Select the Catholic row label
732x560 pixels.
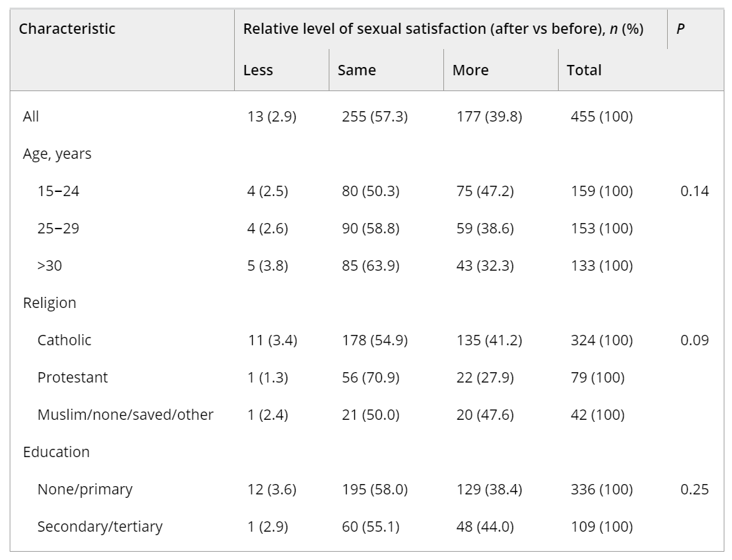(64, 340)
